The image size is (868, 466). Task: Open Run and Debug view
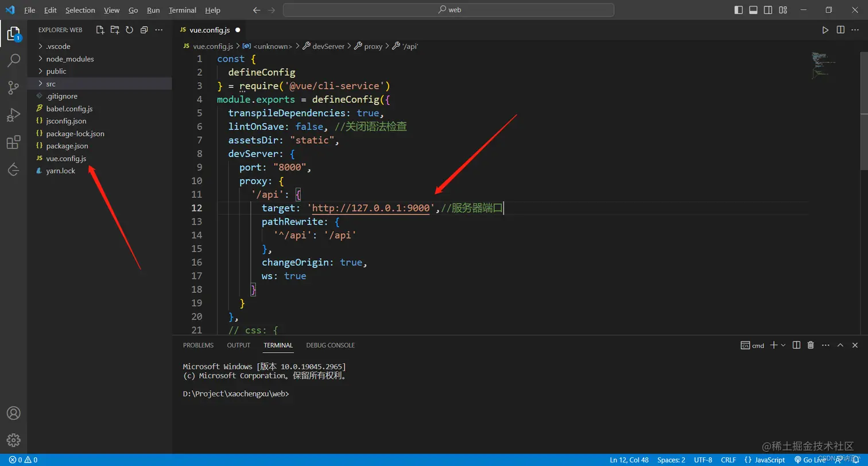pos(13,115)
